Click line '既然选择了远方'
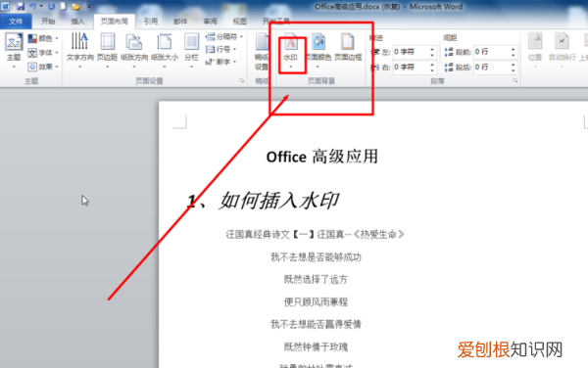The height and width of the screenshot is (368, 588). (316, 279)
